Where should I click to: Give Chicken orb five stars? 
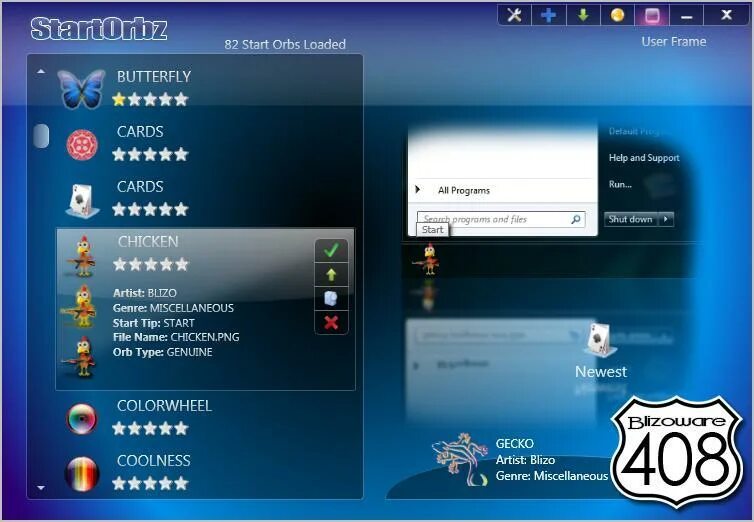(x=181, y=264)
